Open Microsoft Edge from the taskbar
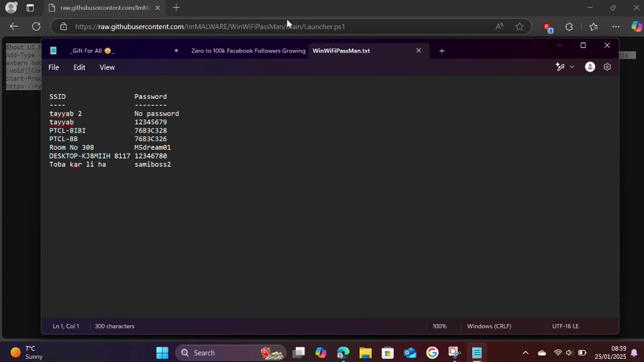 [x=343, y=352]
